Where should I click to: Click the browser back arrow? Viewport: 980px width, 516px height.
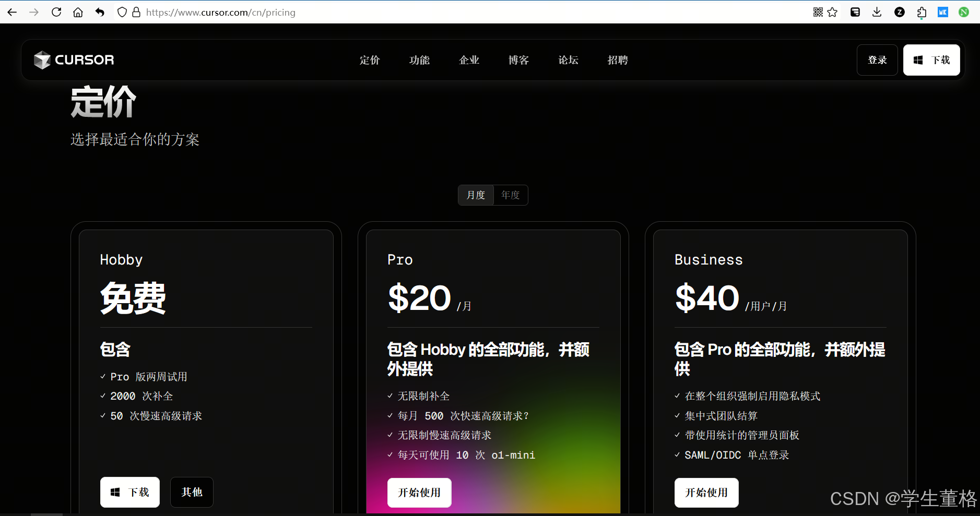tap(12, 12)
